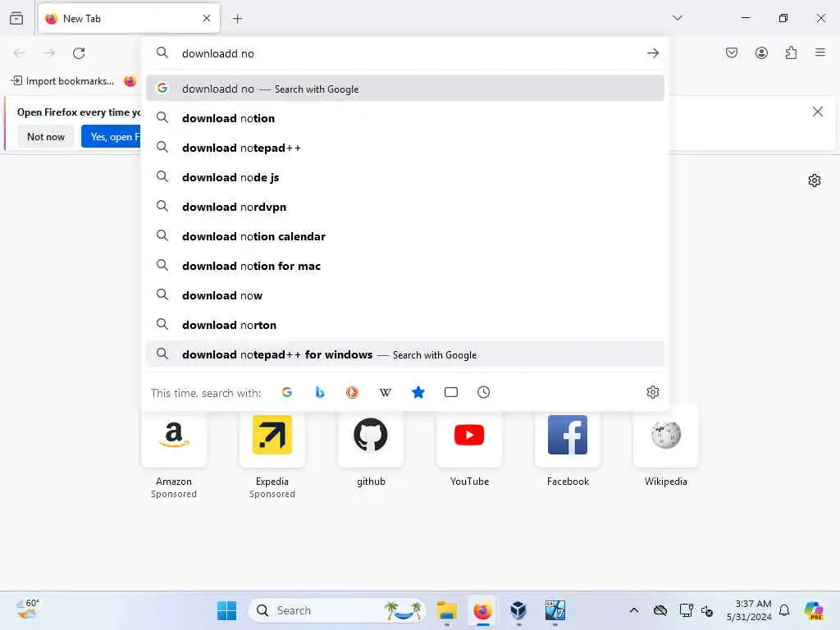Go forward one page
840x630 pixels.
tap(49, 53)
